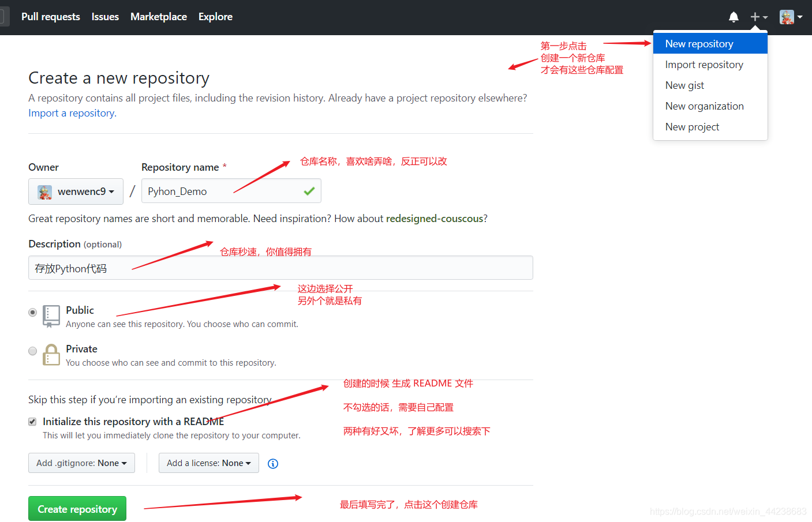Follow the Import a repository link

click(x=72, y=113)
